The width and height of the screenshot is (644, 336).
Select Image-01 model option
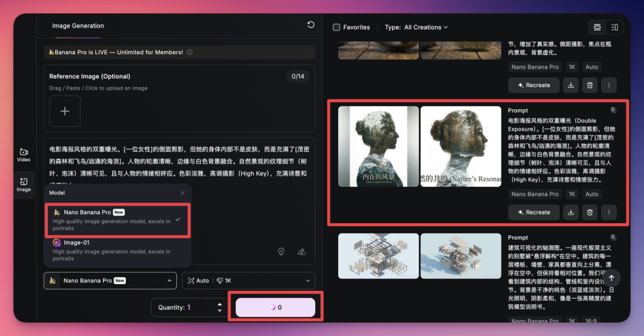click(117, 251)
